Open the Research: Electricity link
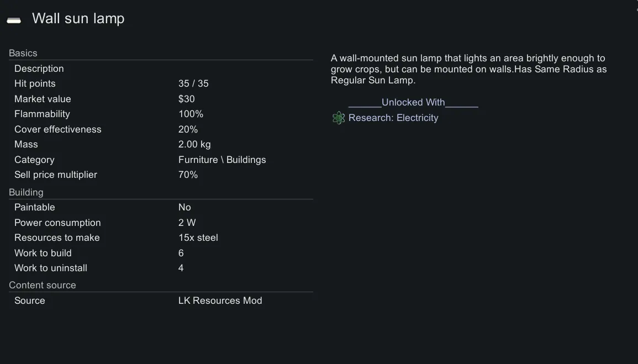This screenshot has height=364, width=638. coord(393,118)
